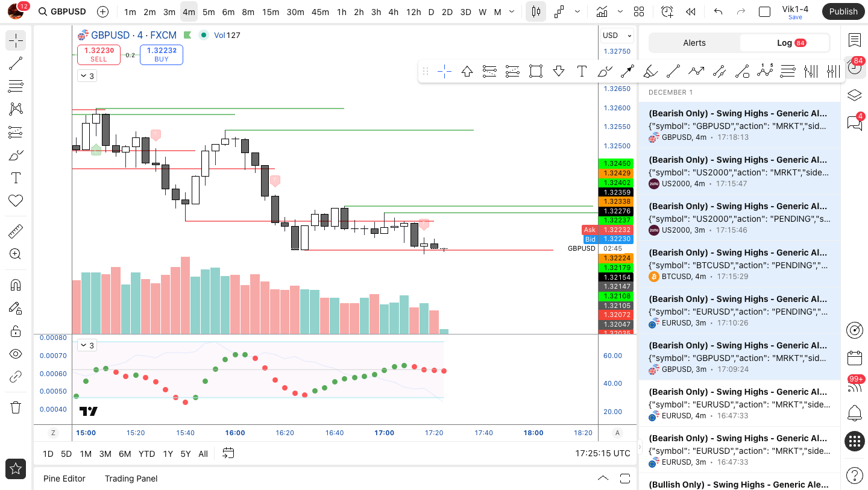Select the text tool in left toolbar
This screenshot has width=868, height=490.
tap(16, 178)
